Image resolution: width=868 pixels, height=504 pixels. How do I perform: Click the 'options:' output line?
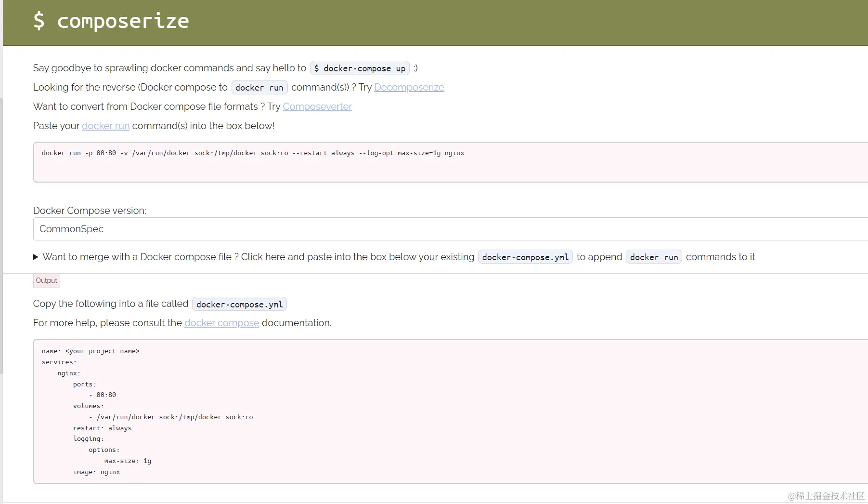104,450
